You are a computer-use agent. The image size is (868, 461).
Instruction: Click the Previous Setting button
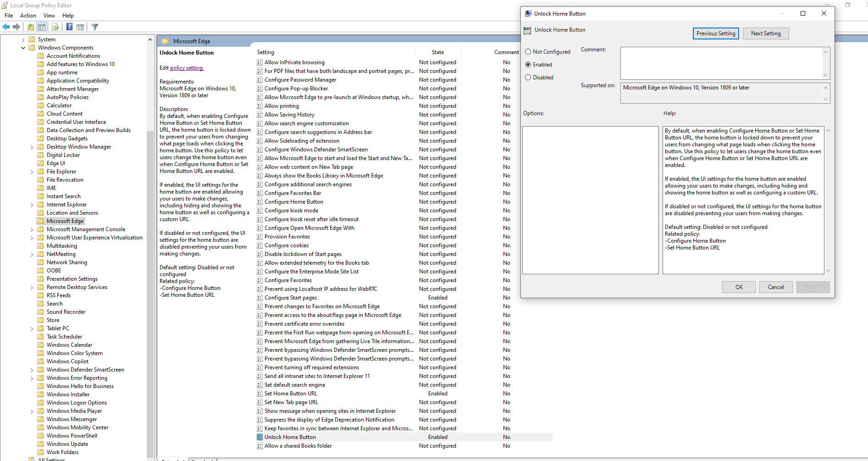click(716, 33)
